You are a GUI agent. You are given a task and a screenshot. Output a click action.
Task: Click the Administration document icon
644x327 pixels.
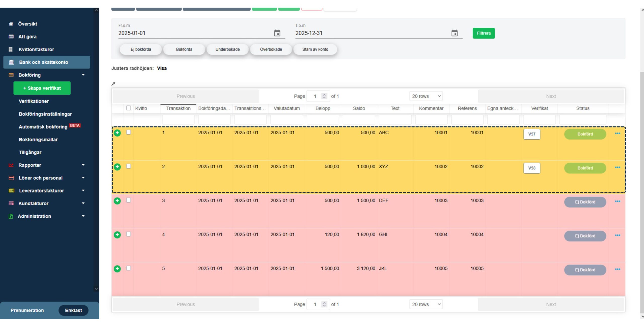click(x=11, y=216)
